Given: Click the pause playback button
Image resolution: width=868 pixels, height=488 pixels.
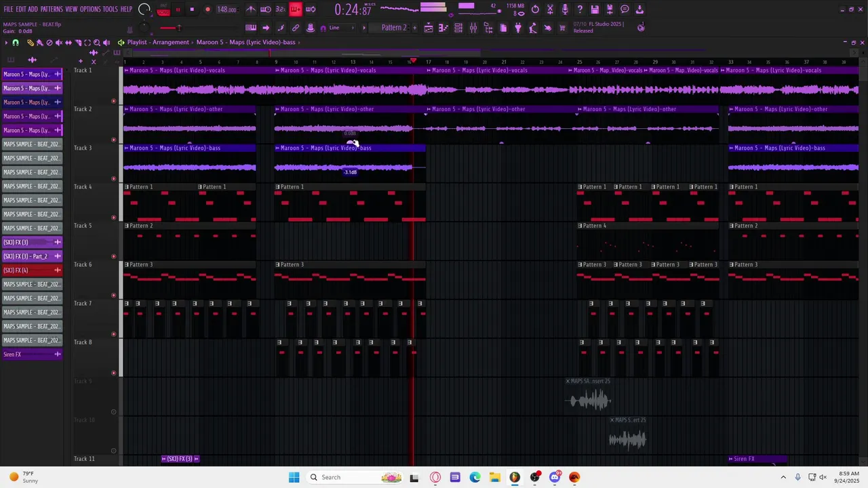Looking at the screenshot, I should 178,9.
